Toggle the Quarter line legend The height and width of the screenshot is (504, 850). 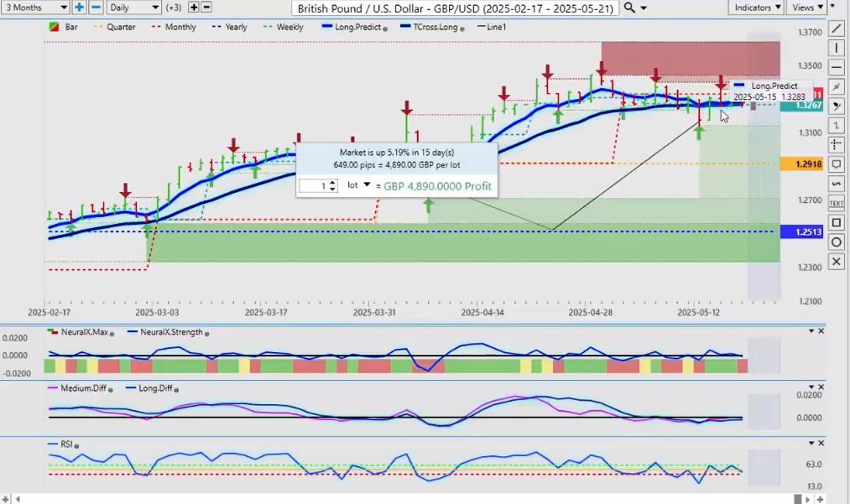pyautogui.click(x=114, y=27)
